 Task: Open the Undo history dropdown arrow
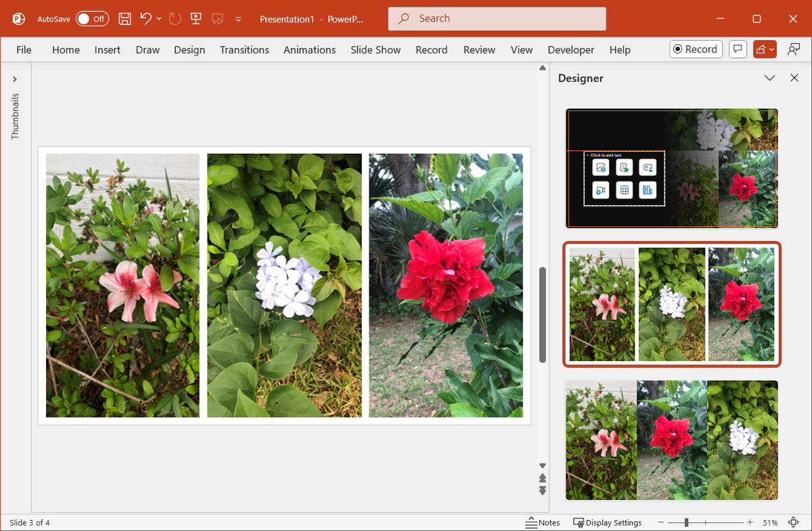click(x=159, y=19)
